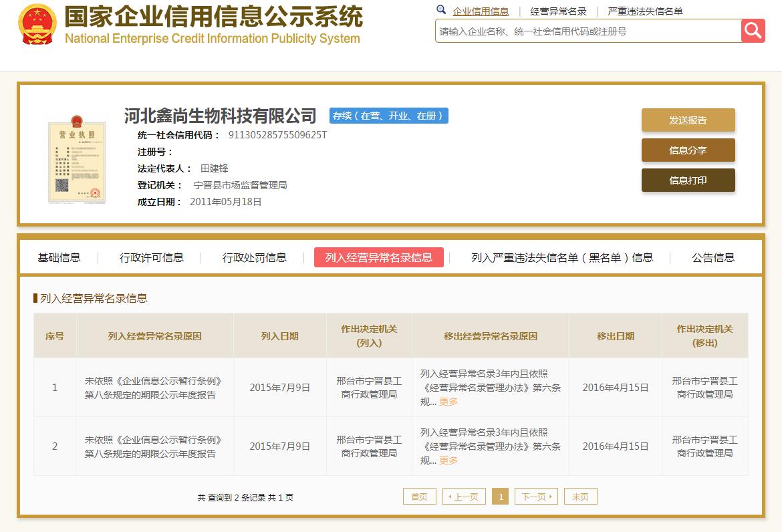The width and height of the screenshot is (782, 532).
Task: Click the 列入日期 column header
Action: [x=280, y=336]
